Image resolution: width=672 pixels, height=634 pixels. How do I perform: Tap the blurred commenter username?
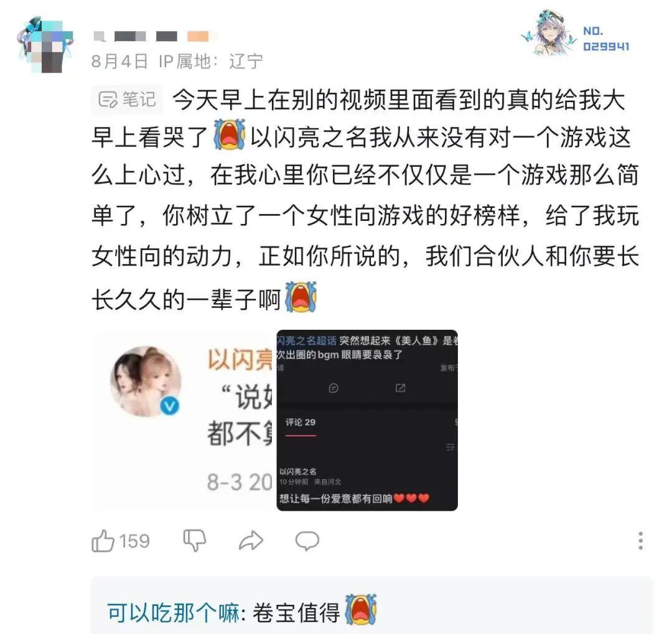(156, 37)
